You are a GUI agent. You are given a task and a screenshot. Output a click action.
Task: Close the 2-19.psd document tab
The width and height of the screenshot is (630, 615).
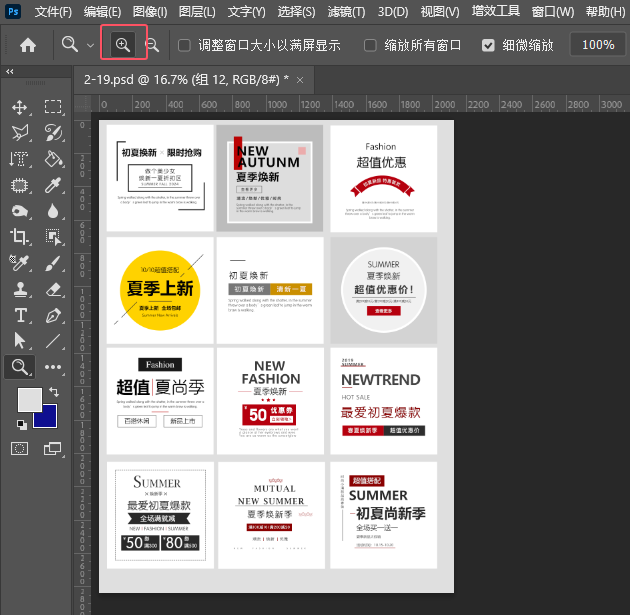pyautogui.click(x=300, y=78)
